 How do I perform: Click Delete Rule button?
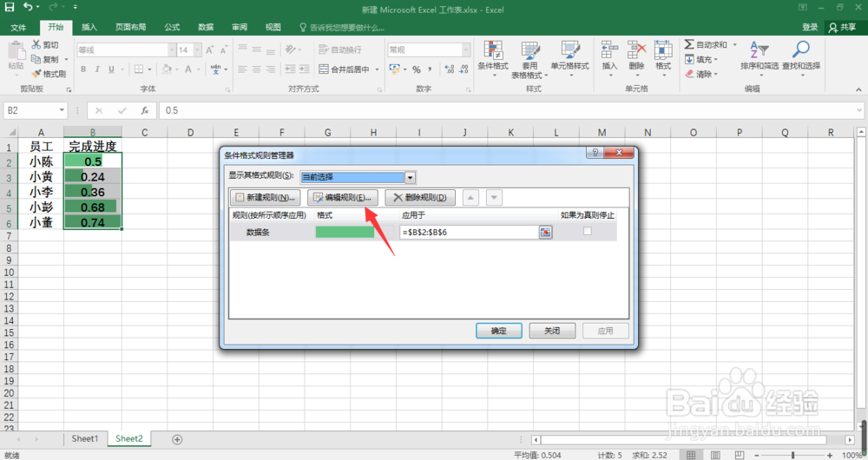tap(420, 198)
